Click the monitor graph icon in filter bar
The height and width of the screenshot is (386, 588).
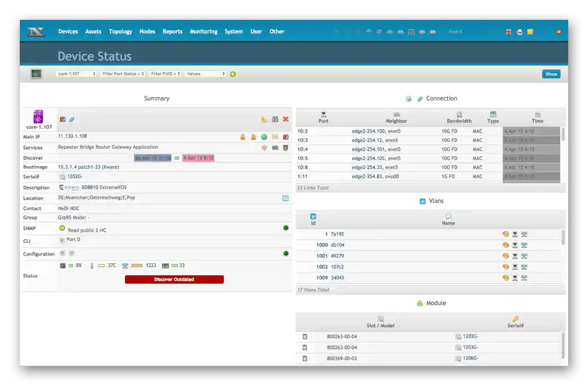[x=36, y=74]
